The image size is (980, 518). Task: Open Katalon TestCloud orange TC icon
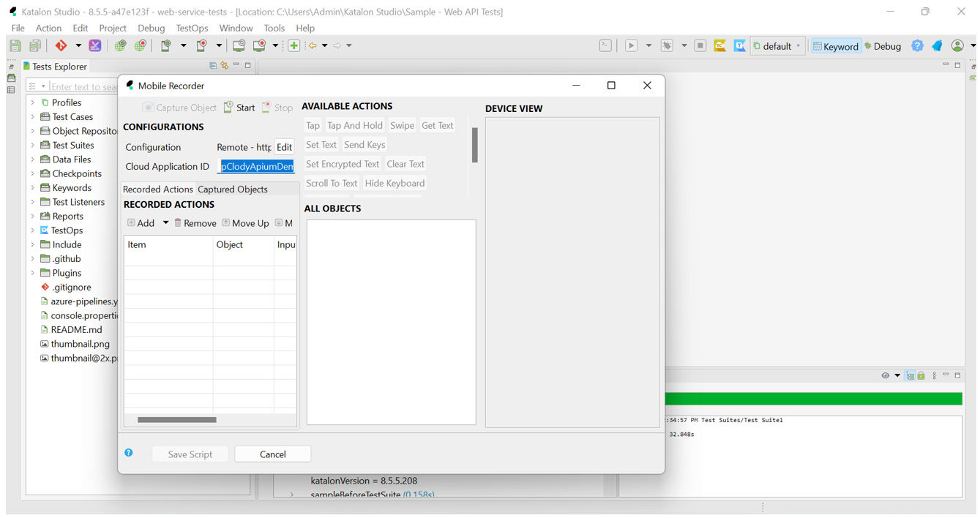(x=720, y=45)
